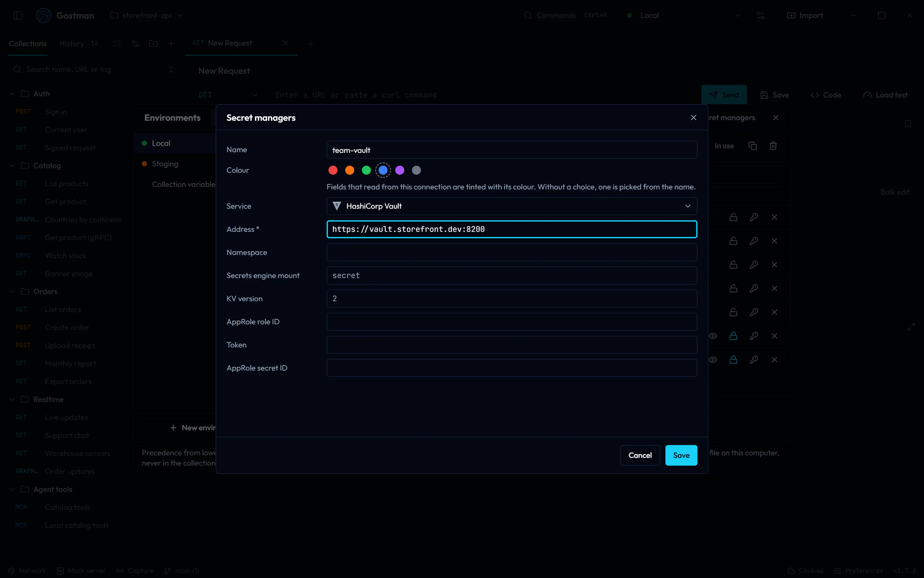Image resolution: width=924 pixels, height=578 pixels.
Task: Focus the Namespace input field
Action: [512, 252]
